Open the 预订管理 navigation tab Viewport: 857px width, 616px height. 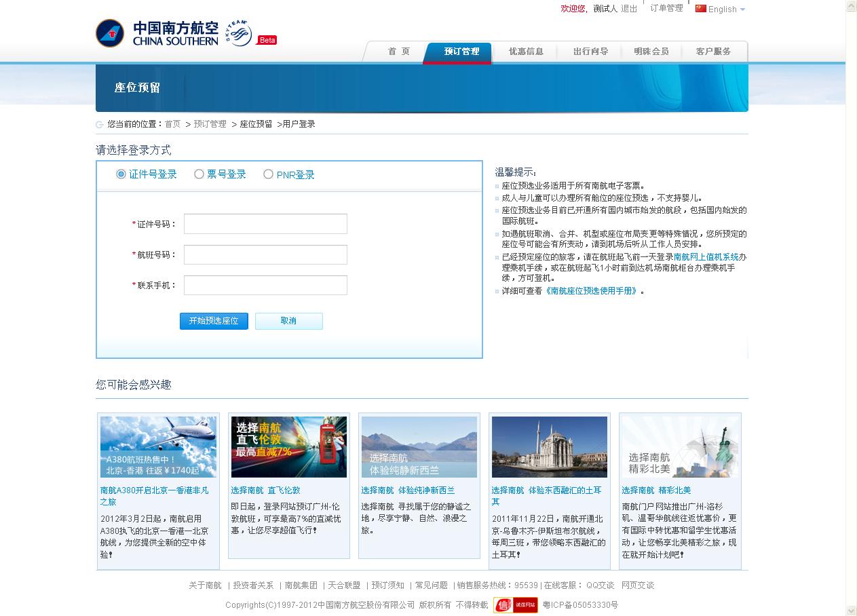(x=461, y=52)
